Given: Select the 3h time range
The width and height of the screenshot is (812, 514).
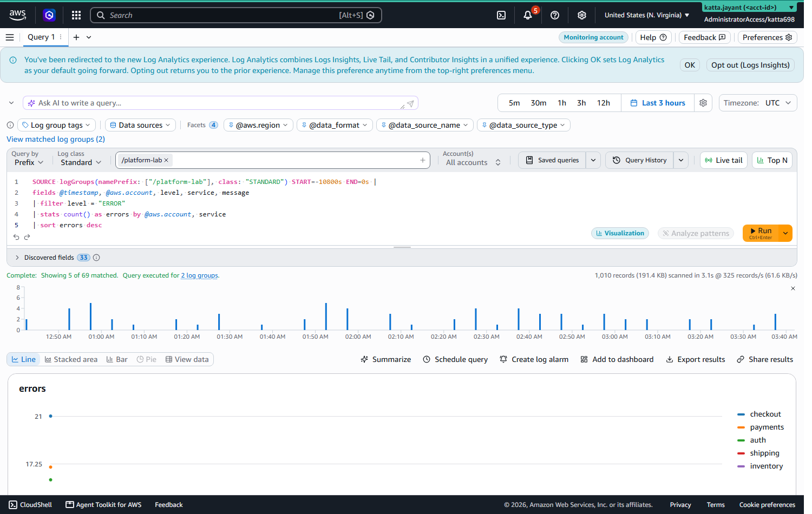Looking at the screenshot, I should click(581, 103).
